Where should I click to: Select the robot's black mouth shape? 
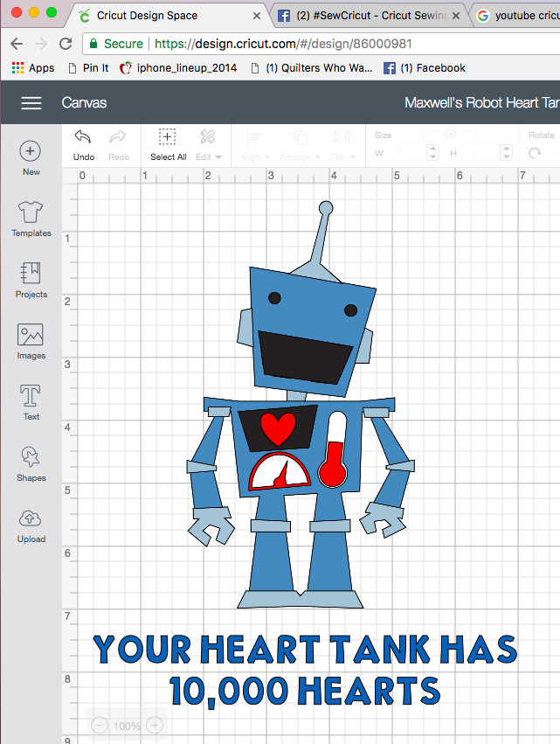point(306,358)
